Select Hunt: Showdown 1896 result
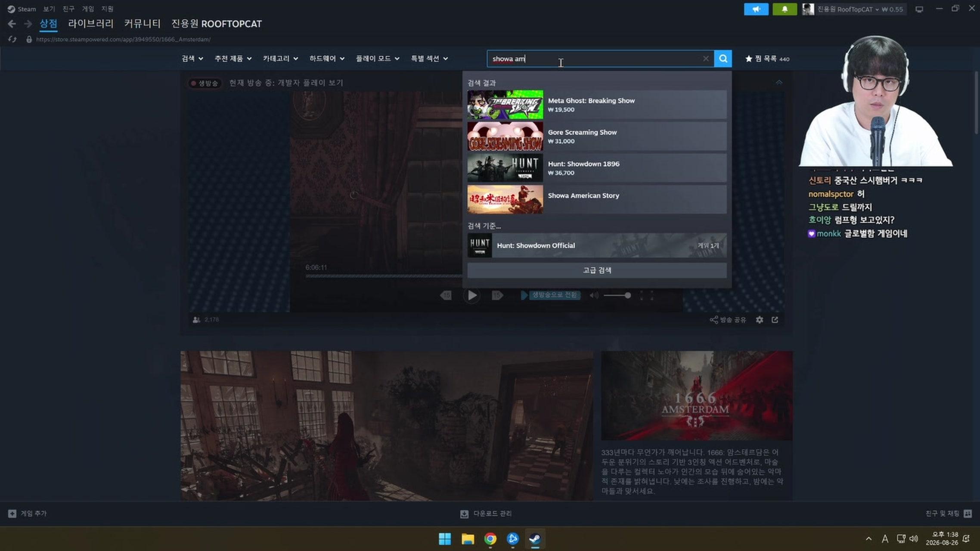980x551 pixels. click(x=597, y=168)
